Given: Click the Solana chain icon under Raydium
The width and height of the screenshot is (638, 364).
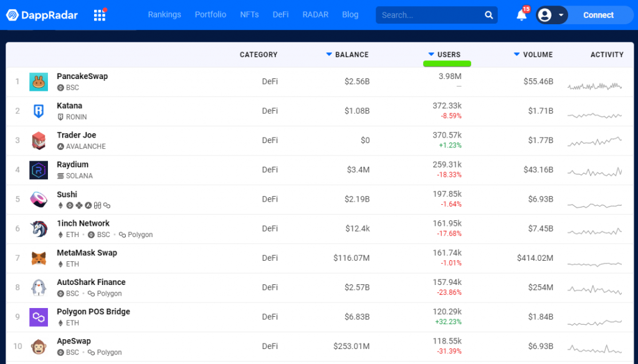Looking at the screenshot, I should 60,176.
